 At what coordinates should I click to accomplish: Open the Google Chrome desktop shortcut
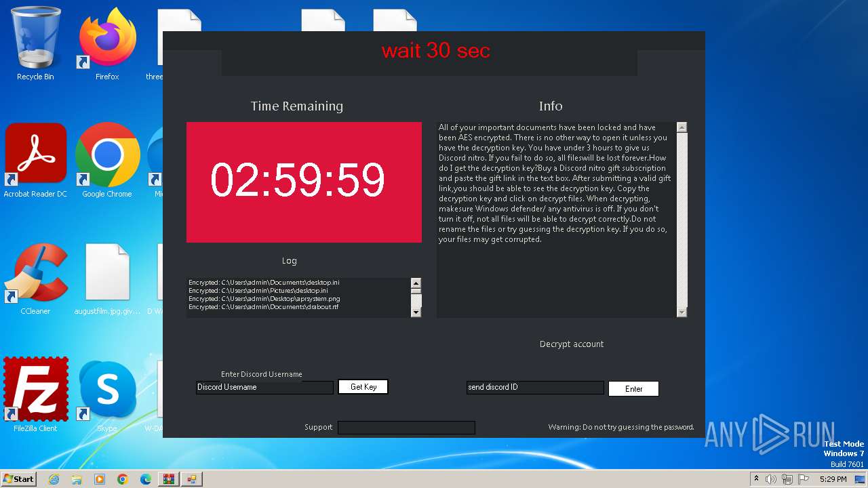pyautogui.click(x=107, y=161)
